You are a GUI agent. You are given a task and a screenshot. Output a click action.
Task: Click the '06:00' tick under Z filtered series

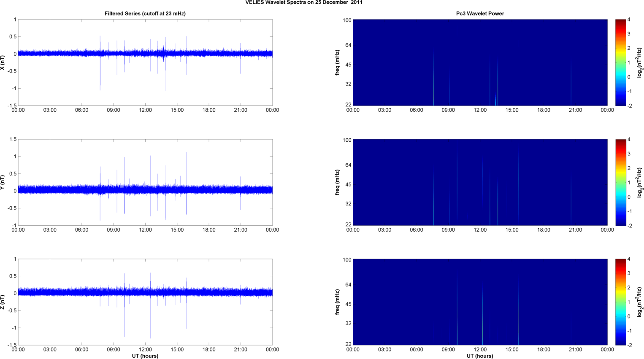82,349
